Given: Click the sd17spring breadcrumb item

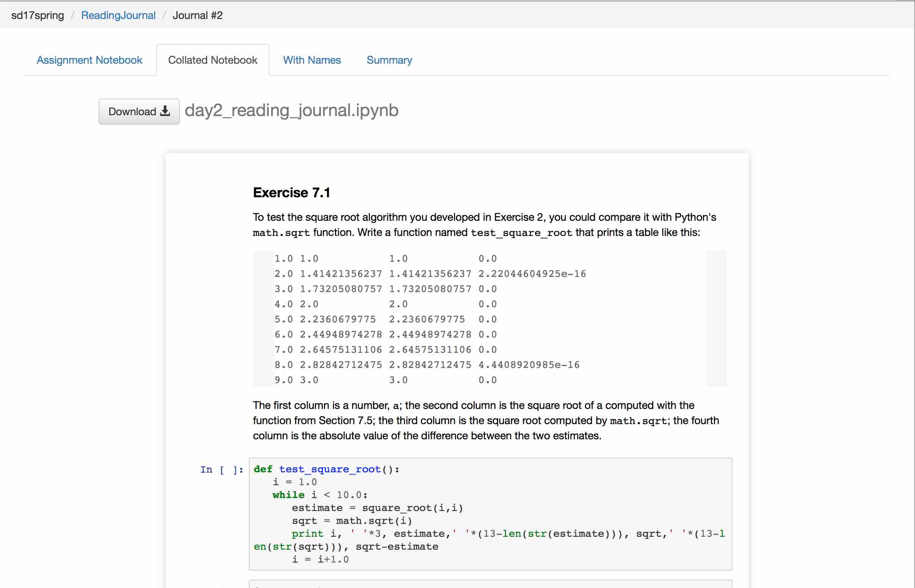Looking at the screenshot, I should point(38,15).
